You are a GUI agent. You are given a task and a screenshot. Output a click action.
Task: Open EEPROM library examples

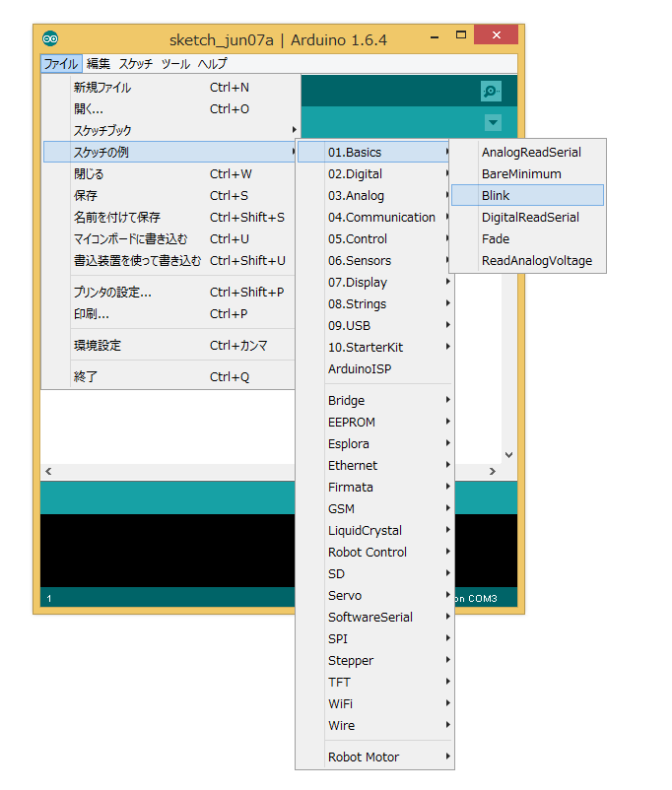click(375, 423)
